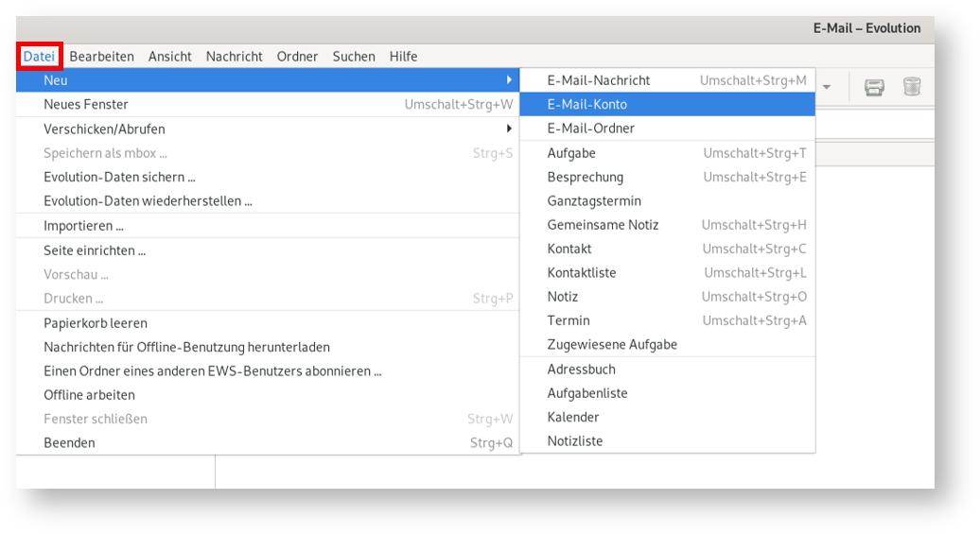Image resolution: width=980 pixels, height=534 pixels.
Task: Open the Bearbeiten menu
Action: [x=101, y=57]
